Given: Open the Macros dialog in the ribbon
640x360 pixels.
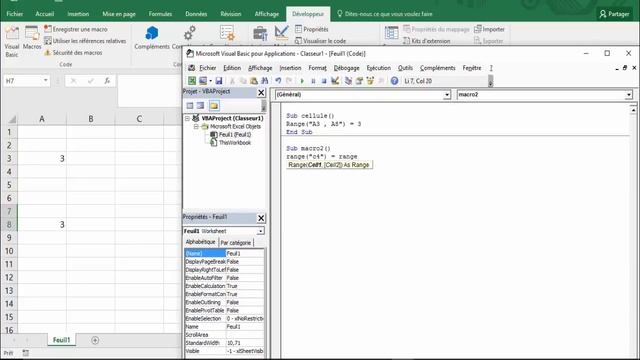Looking at the screenshot, I should point(32,38).
